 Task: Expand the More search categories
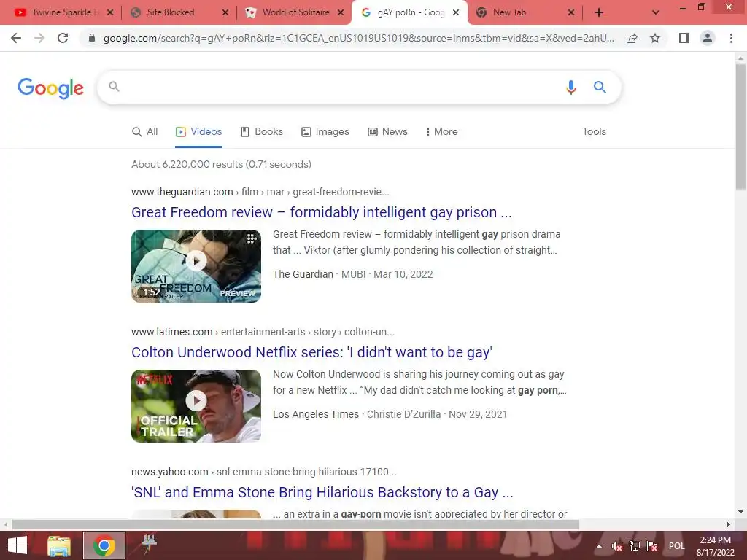coord(441,132)
